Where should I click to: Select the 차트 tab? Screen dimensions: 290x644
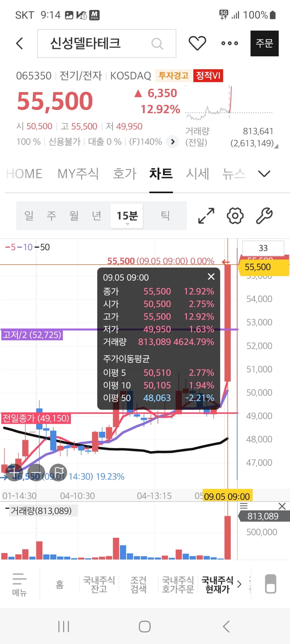pyautogui.click(x=161, y=174)
